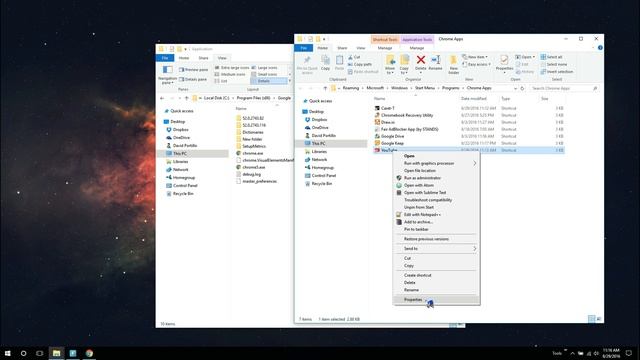Click the Copy to icon in ribbon

[x=404, y=60]
